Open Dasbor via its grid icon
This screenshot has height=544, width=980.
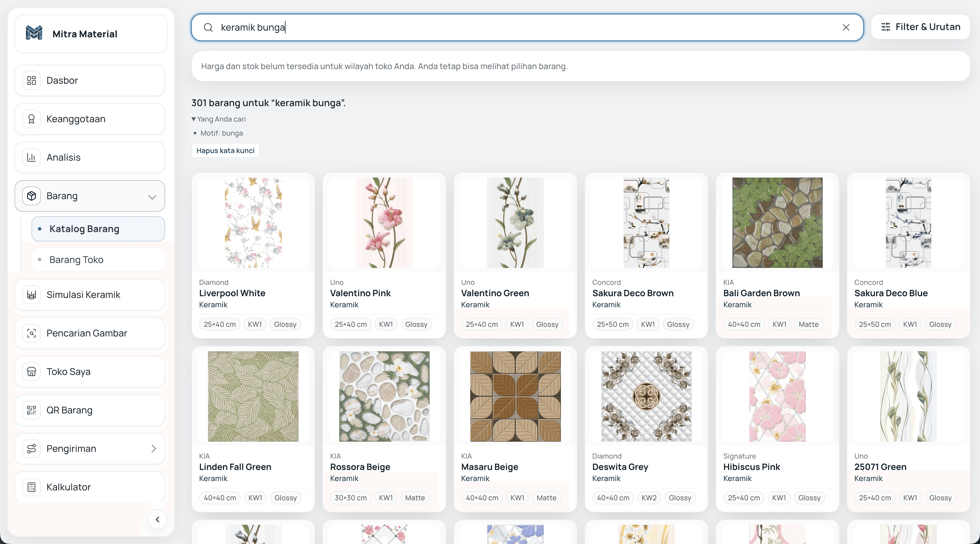[32, 80]
